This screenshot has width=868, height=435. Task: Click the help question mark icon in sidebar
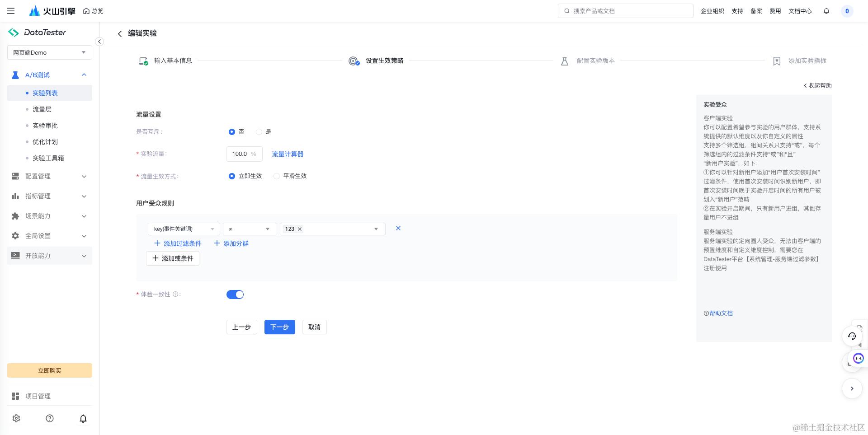50,418
